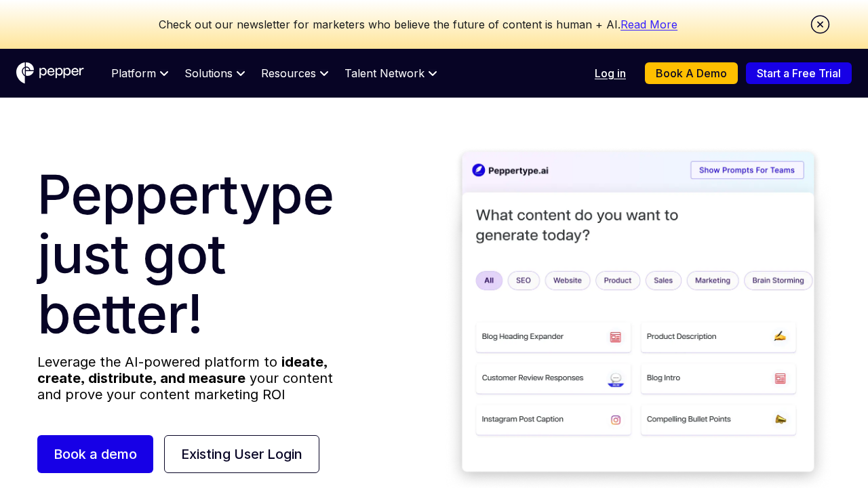Select the Marketing content category

(x=712, y=280)
